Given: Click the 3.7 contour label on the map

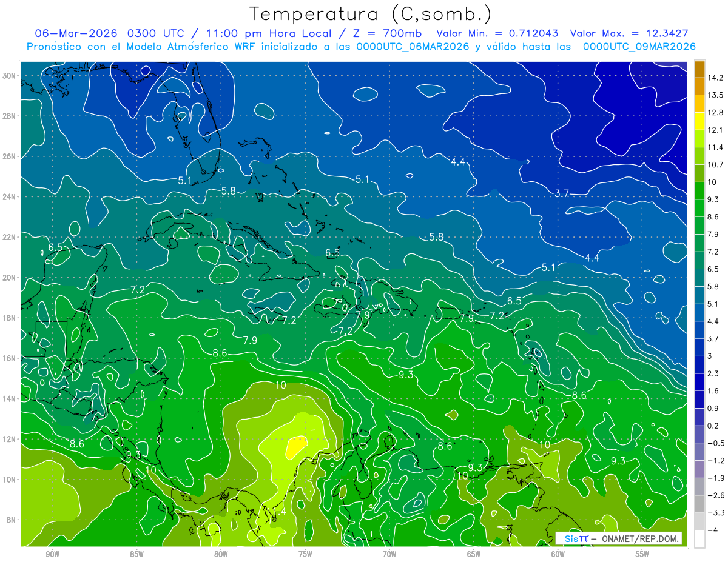Looking at the screenshot, I should [x=562, y=193].
